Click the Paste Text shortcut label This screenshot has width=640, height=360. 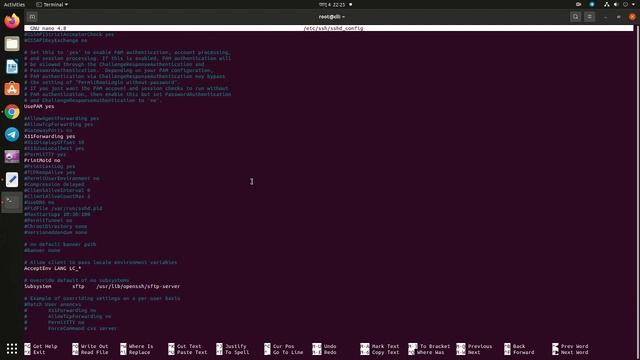click(192, 352)
